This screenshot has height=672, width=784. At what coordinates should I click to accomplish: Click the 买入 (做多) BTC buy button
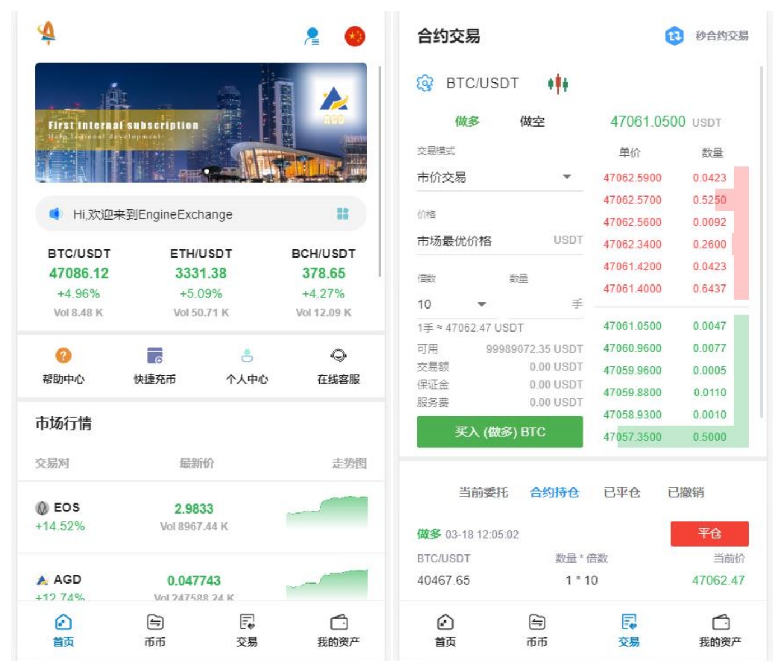(x=498, y=432)
